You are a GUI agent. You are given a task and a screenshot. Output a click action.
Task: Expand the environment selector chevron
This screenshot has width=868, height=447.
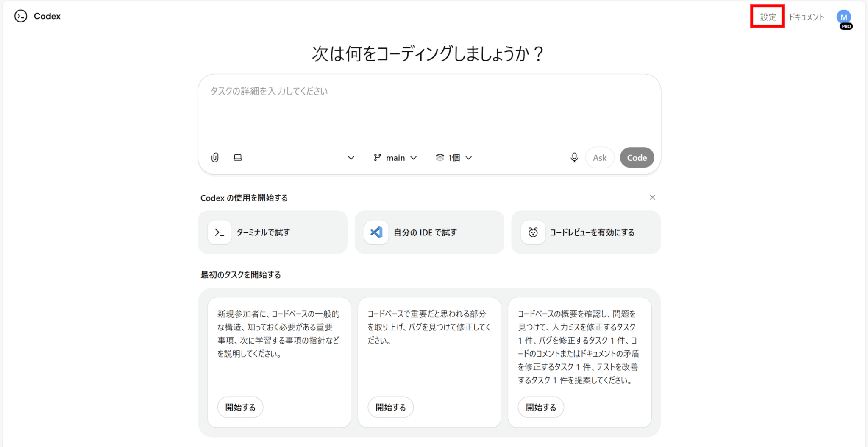pyautogui.click(x=351, y=158)
